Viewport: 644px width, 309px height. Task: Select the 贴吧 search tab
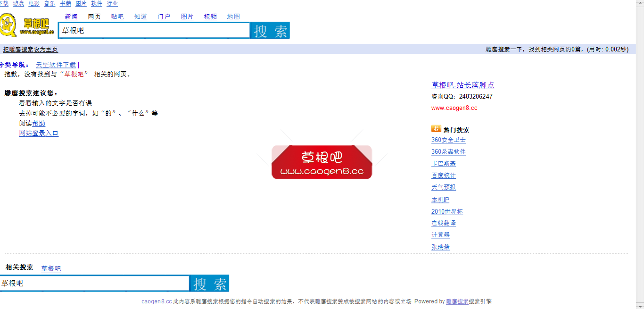pos(117,17)
